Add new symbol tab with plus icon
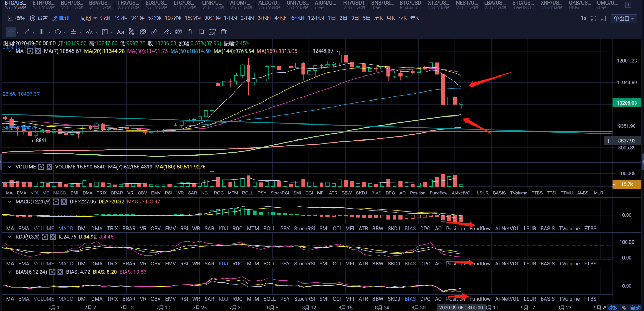Screen dimensions: 644x311 coord(628,5)
